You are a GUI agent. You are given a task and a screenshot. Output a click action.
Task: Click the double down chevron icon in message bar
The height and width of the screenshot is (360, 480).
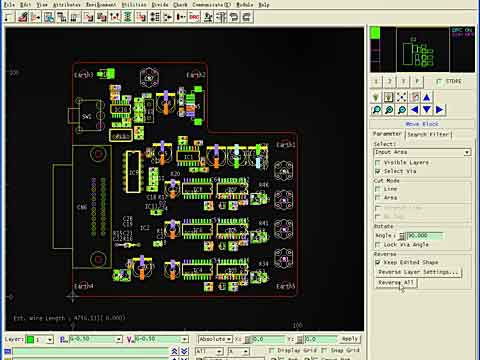184,351
